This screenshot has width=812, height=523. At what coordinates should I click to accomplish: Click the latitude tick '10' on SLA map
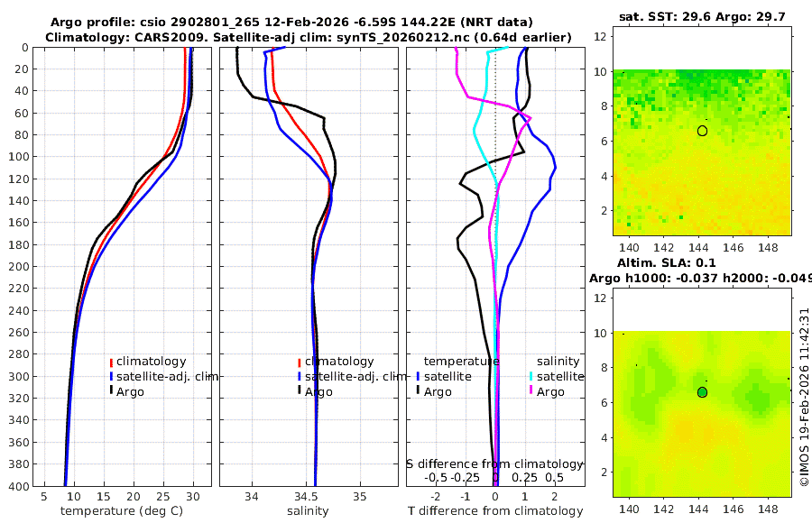600,333
